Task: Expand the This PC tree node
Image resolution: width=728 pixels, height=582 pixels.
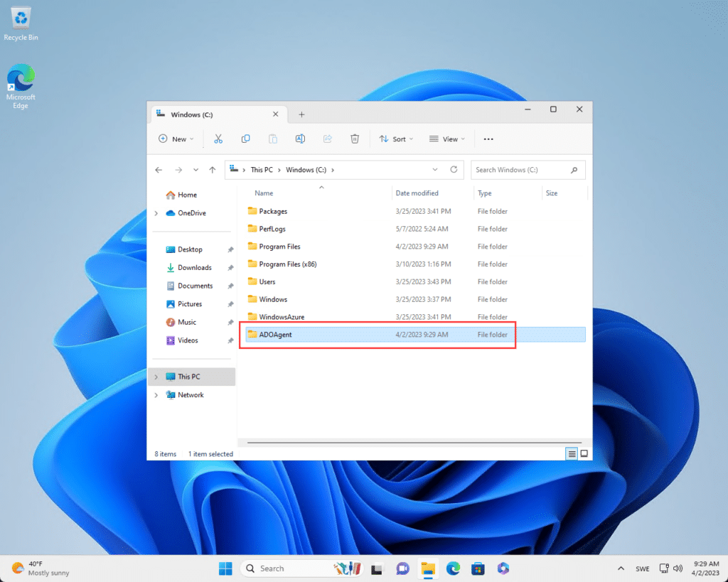Action: 156,377
